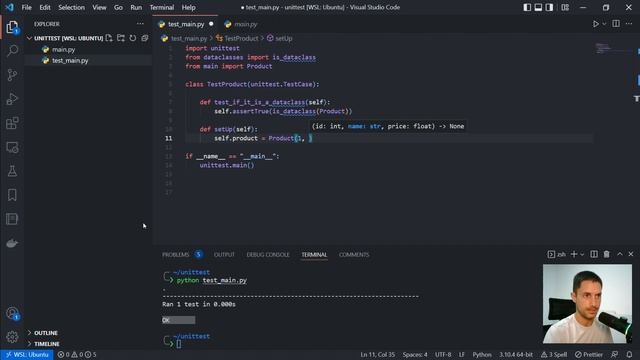Open the Help menu
This screenshot has width=640, height=360.
(x=189, y=7)
